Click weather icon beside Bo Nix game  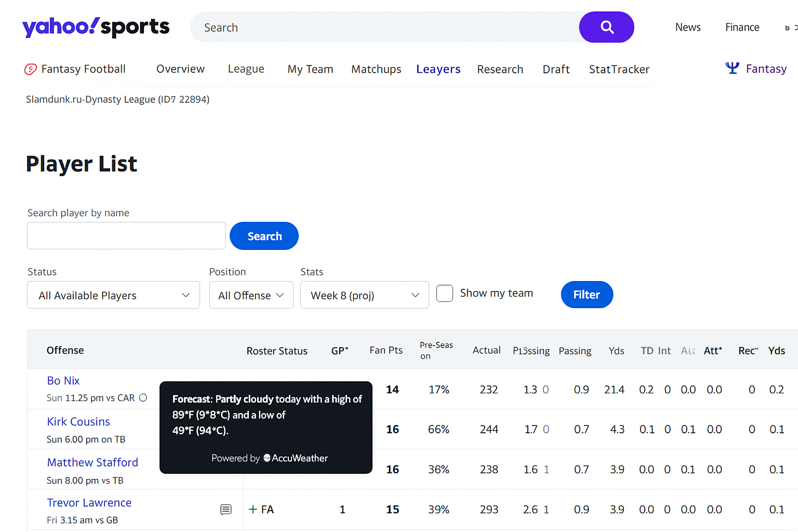coord(143,397)
